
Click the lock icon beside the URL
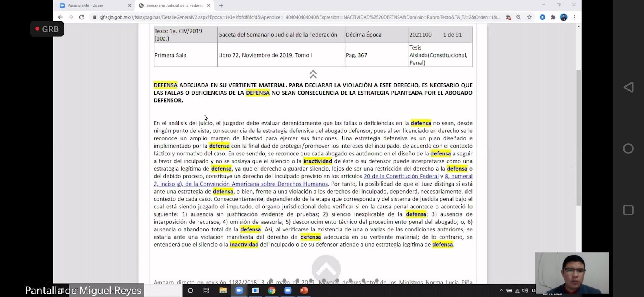[95, 17]
